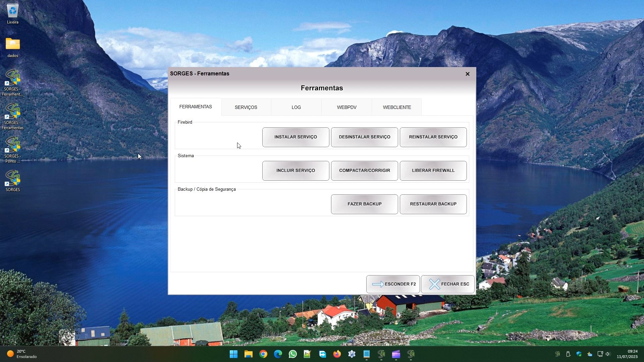
Task: Switch to the FERRAMENTAS tab
Action: (x=196, y=107)
